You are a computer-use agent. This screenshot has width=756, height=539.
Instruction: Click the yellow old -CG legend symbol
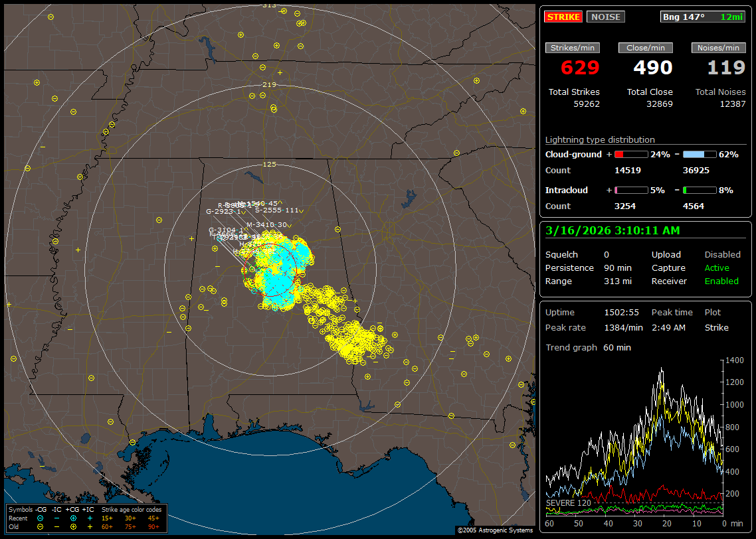[x=41, y=526]
